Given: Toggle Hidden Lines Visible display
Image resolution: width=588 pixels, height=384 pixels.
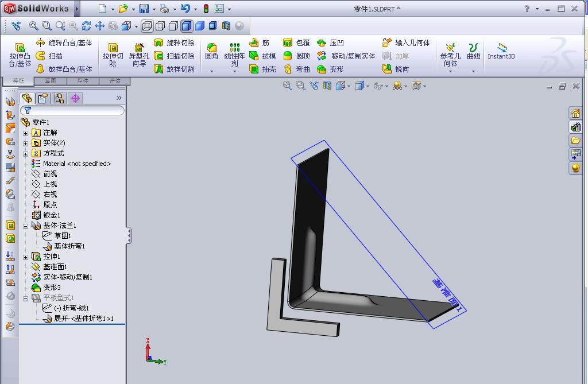Looking at the screenshot, I should (x=160, y=25).
